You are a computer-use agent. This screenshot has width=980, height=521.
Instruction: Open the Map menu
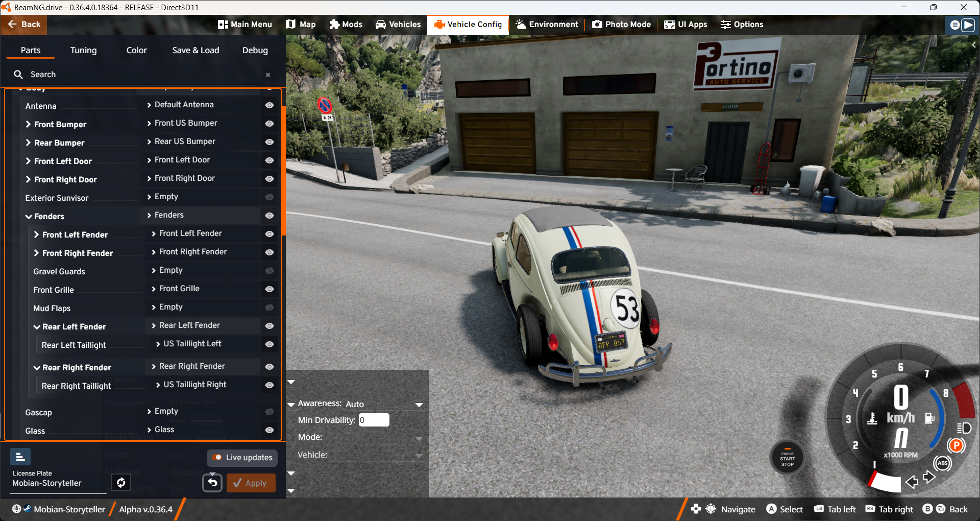pyautogui.click(x=301, y=25)
